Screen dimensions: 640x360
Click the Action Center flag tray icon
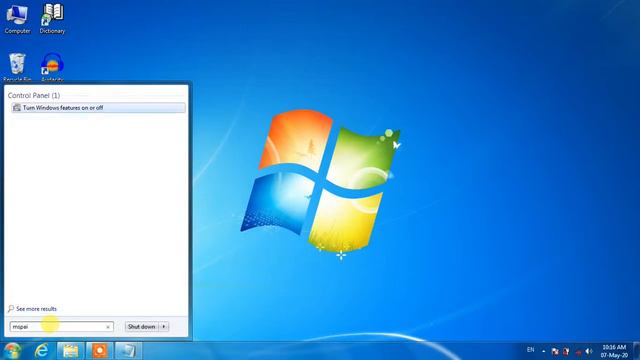[x=555, y=351]
